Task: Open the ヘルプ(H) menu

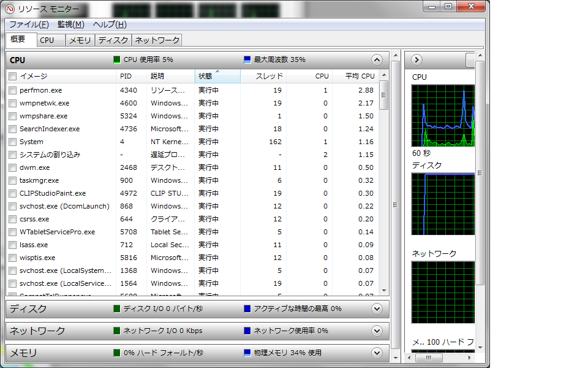Action: [110, 25]
